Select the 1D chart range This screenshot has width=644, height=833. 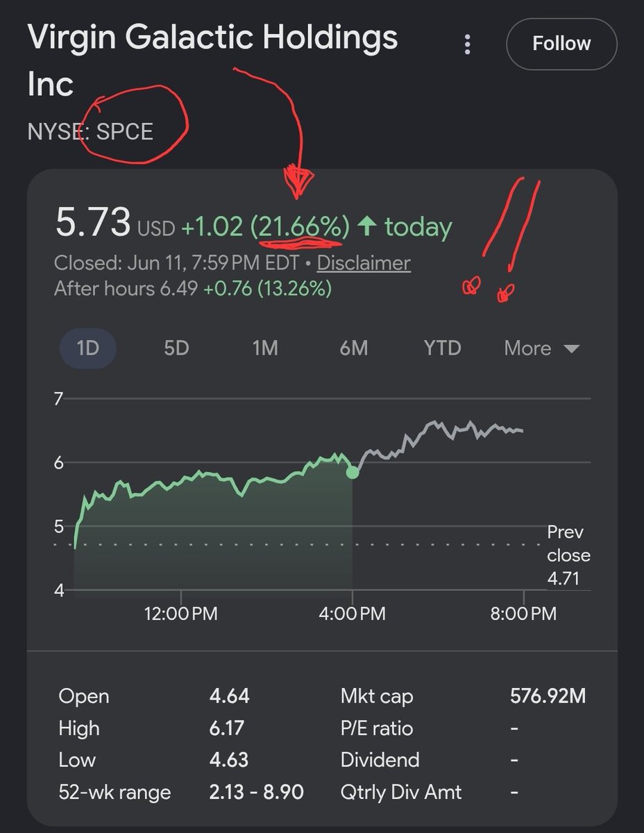pyautogui.click(x=87, y=348)
